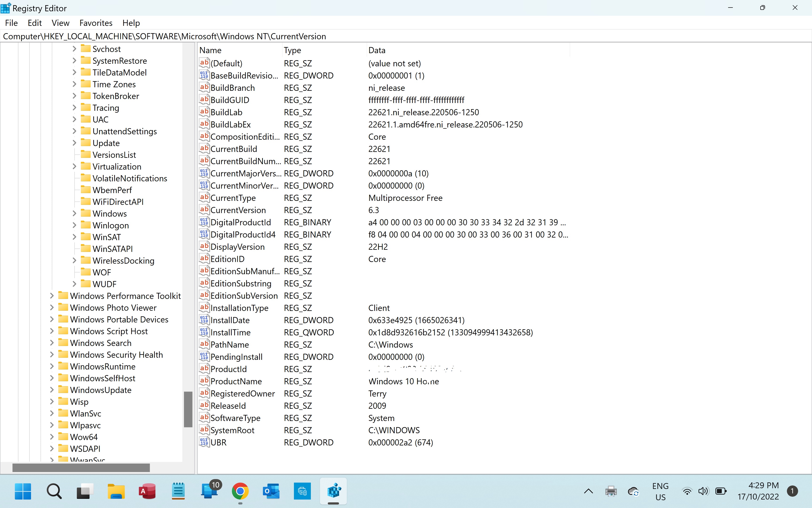The height and width of the screenshot is (508, 812).
Task: Open taskbar Search magnifier
Action: tap(54, 492)
